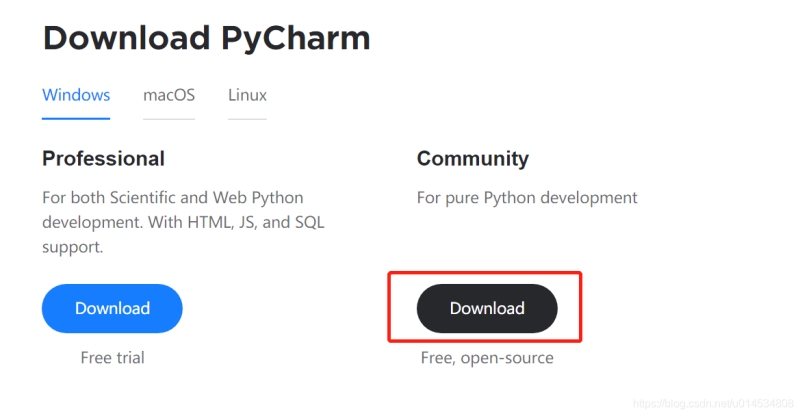Viewport: 800px width, 416px height.
Task: Select the macOS tab
Action: [x=169, y=96]
